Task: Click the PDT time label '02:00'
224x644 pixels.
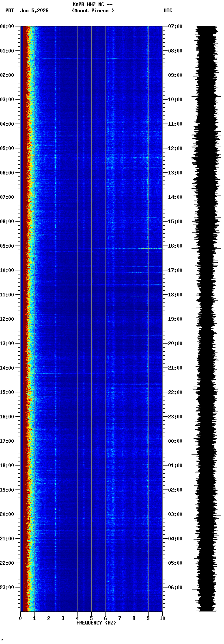Action: click(7, 75)
